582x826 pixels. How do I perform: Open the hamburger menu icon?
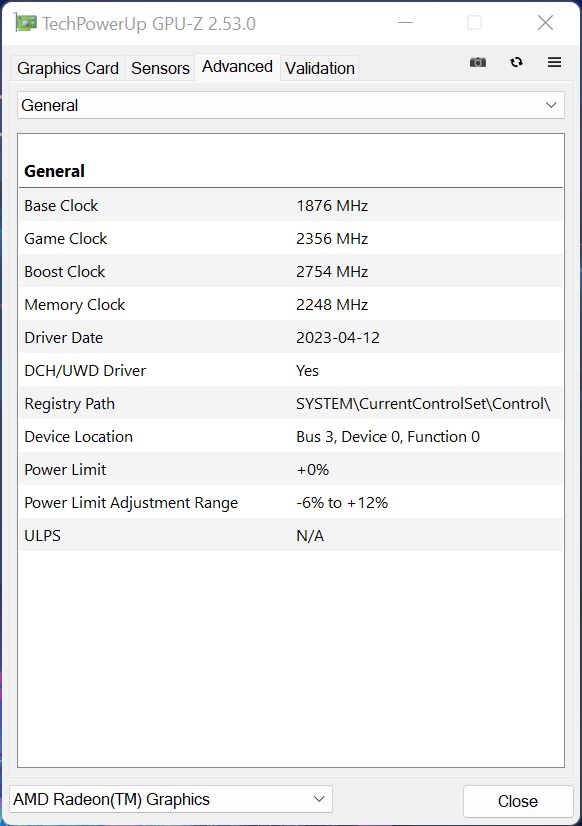(x=554, y=62)
